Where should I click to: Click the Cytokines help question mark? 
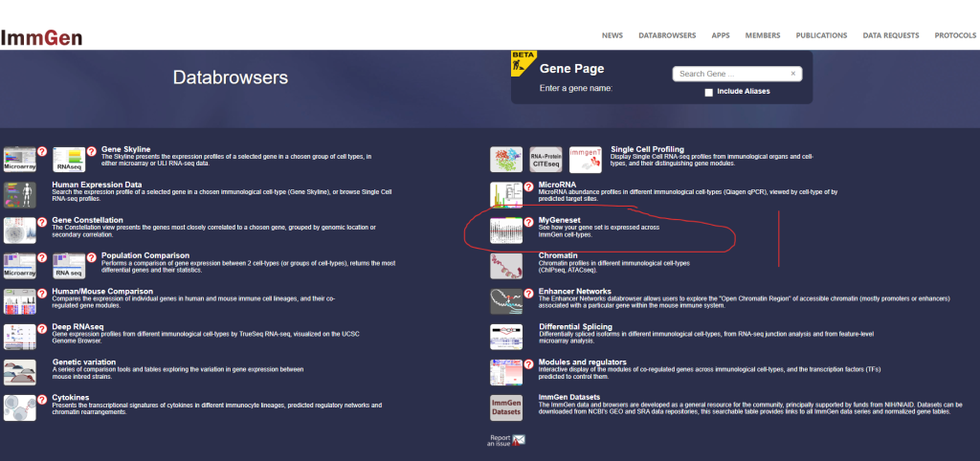[x=42, y=399]
